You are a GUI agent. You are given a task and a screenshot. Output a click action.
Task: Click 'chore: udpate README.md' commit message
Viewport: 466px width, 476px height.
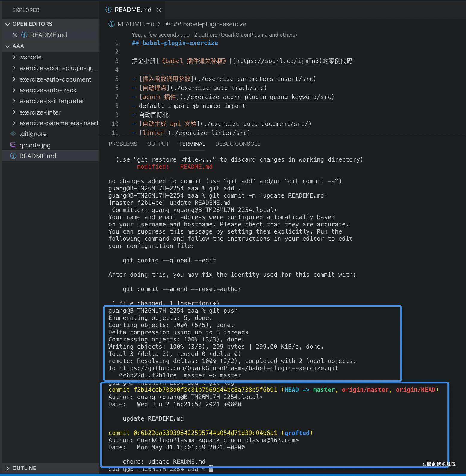(164, 462)
